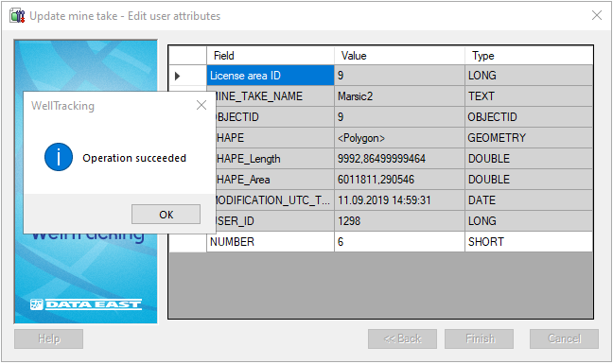Click the Cancel button
Viewport: 613px width, 364px height.
point(564,338)
